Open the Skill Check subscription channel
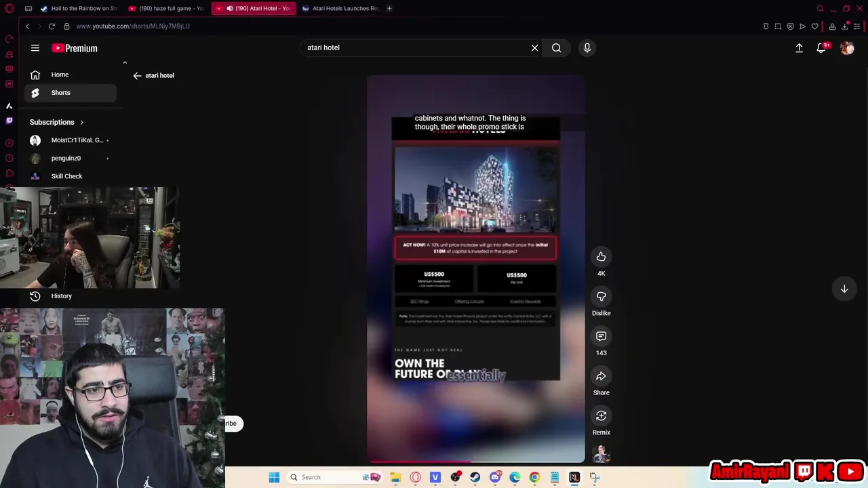The width and height of the screenshot is (868, 488). 70,176
